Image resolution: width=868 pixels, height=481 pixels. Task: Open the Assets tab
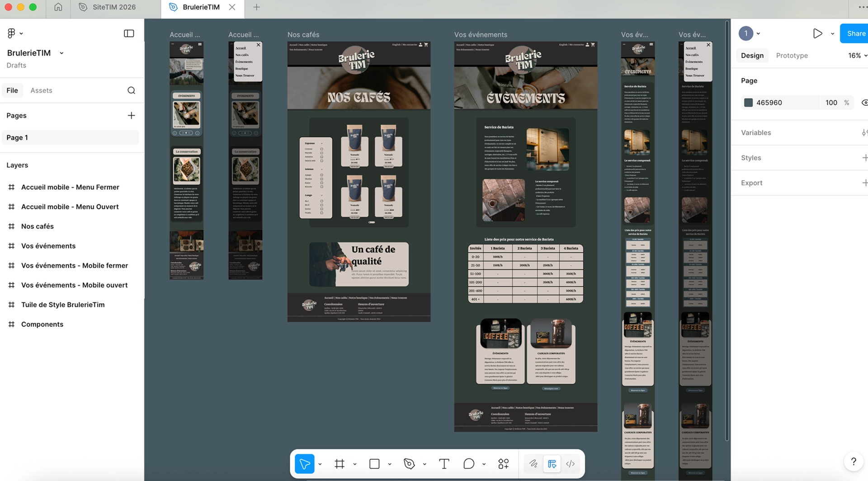pyautogui.click(x=41, y=90)
